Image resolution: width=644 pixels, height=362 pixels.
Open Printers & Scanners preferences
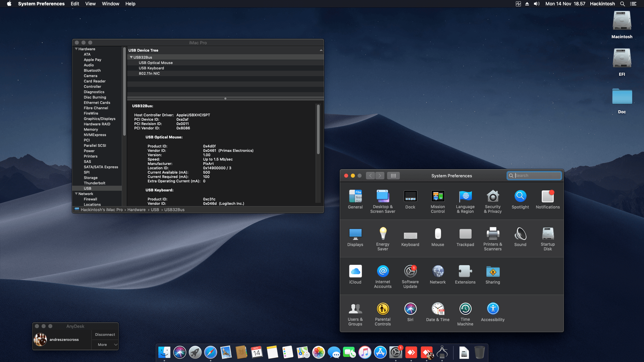493,239
